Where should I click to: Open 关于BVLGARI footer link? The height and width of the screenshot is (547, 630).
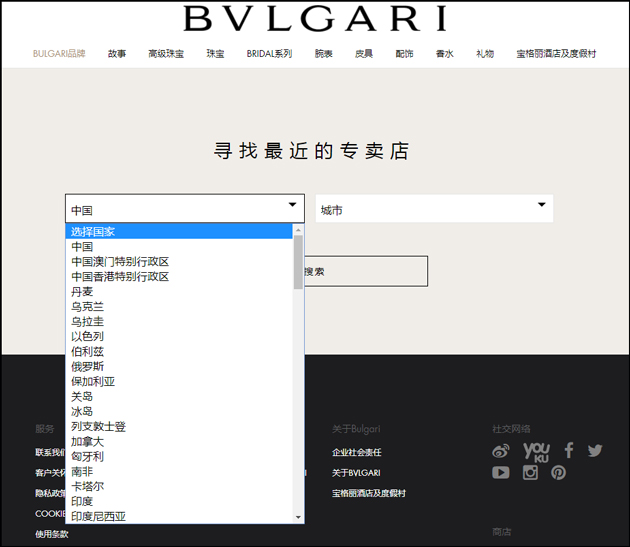click(356, 473)
